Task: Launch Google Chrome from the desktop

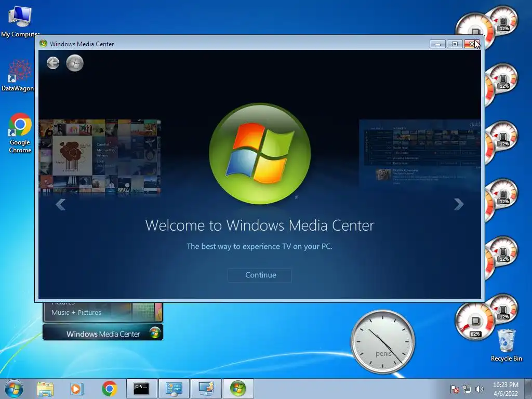Action: 20,133
